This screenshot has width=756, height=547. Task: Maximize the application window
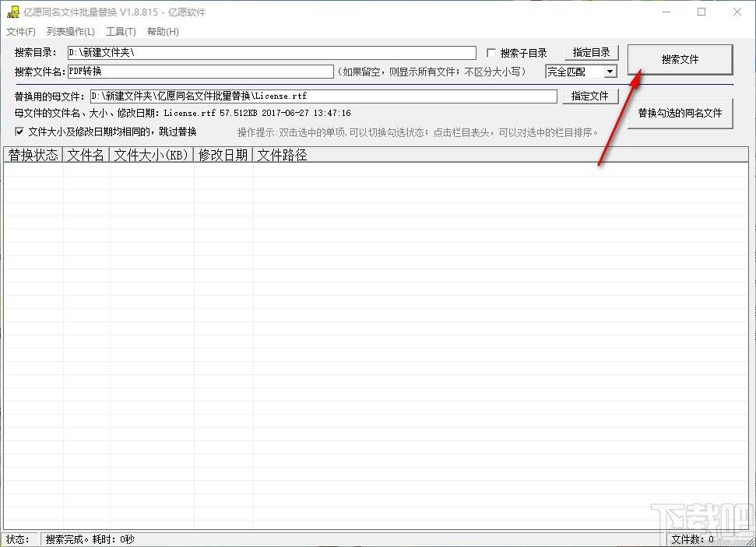(701, 12)
